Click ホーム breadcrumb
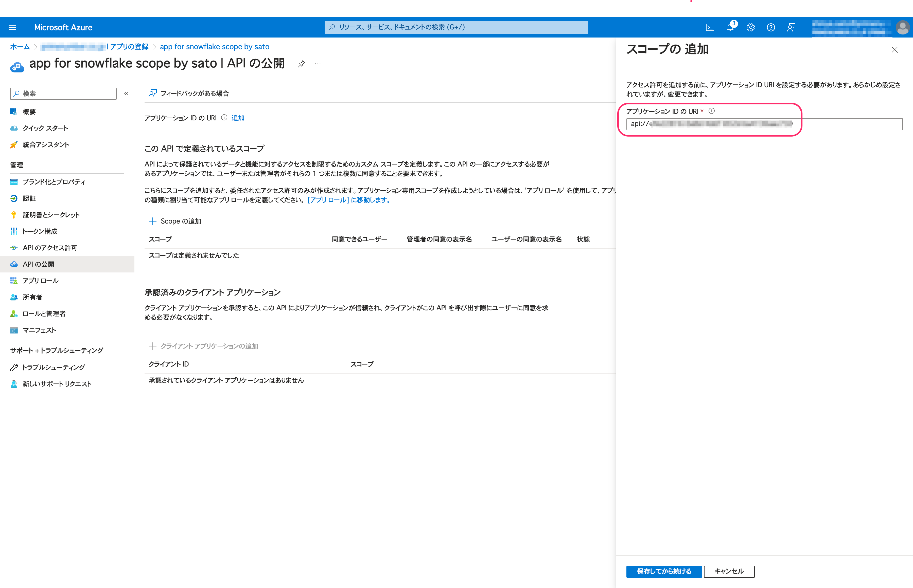 click(20, 47)
